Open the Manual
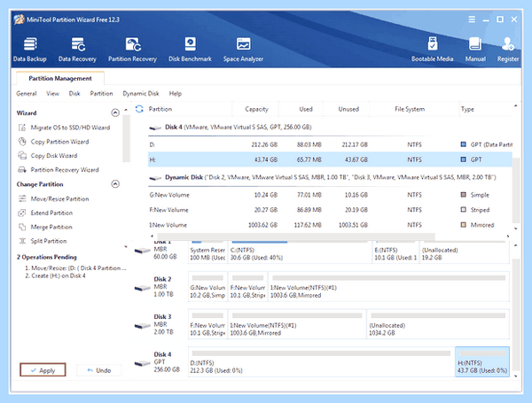 point(475,50)
